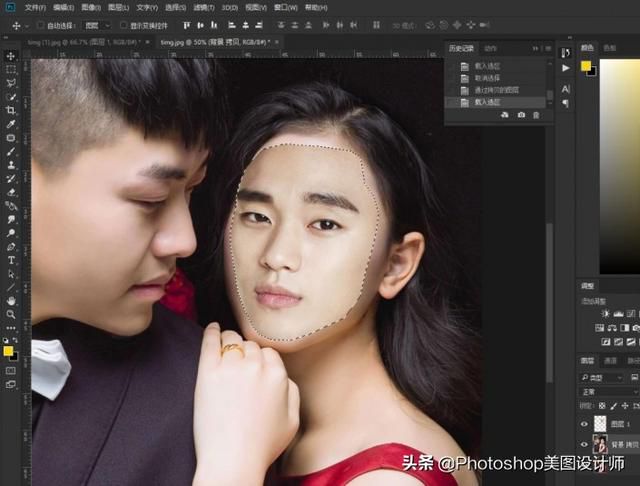This screenshot has height=486, width=640.
Task: Open the Actions play icon panel
Action: 565,68
